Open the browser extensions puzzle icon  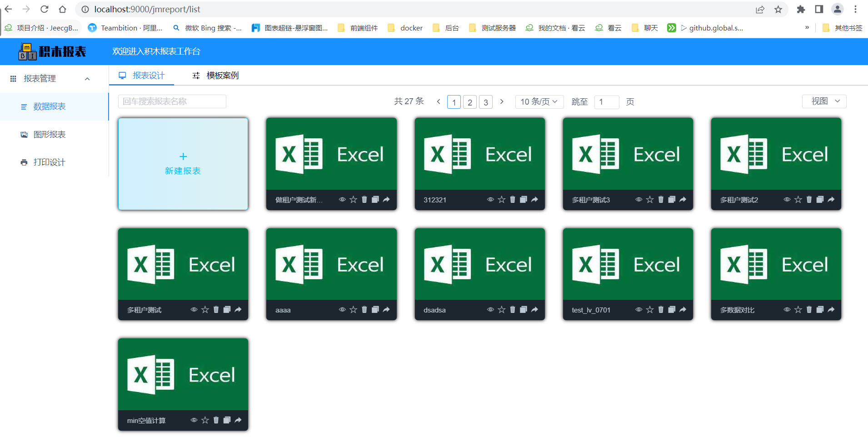[x=801, y=9]
